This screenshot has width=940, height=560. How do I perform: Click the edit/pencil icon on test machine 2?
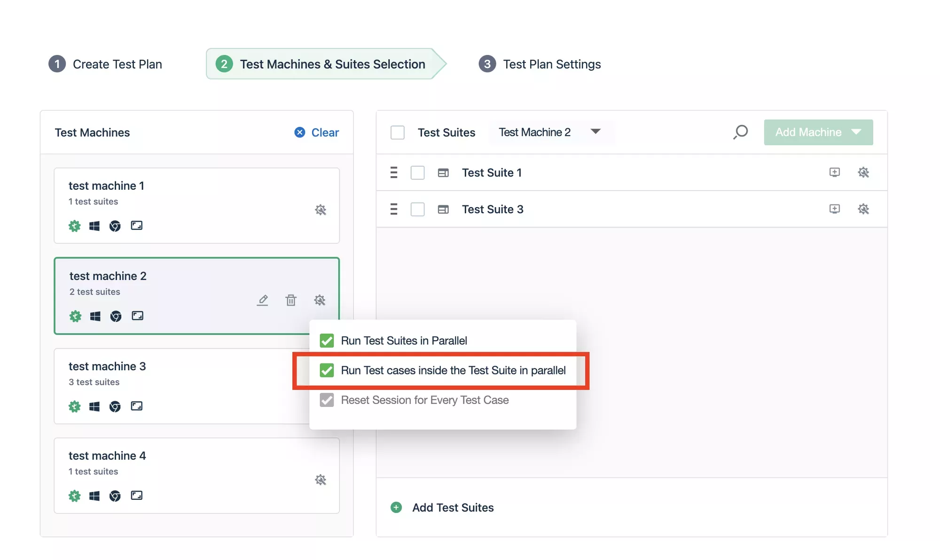point(262,300)
